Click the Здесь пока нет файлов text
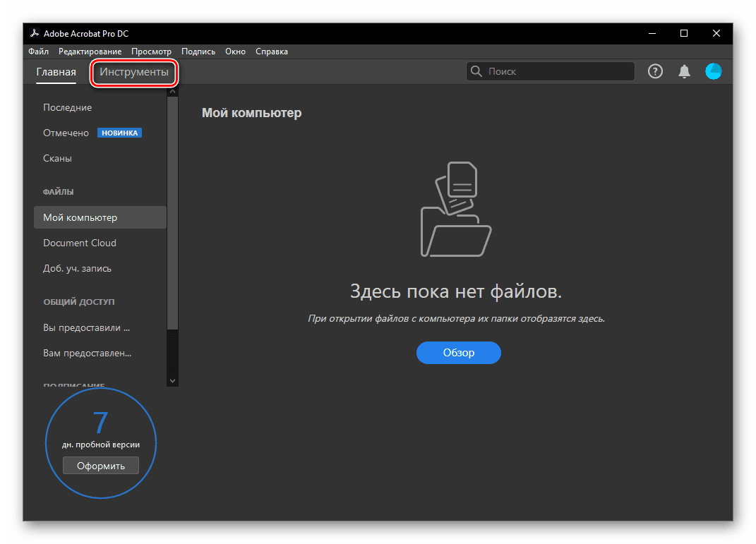 (456, 291)
